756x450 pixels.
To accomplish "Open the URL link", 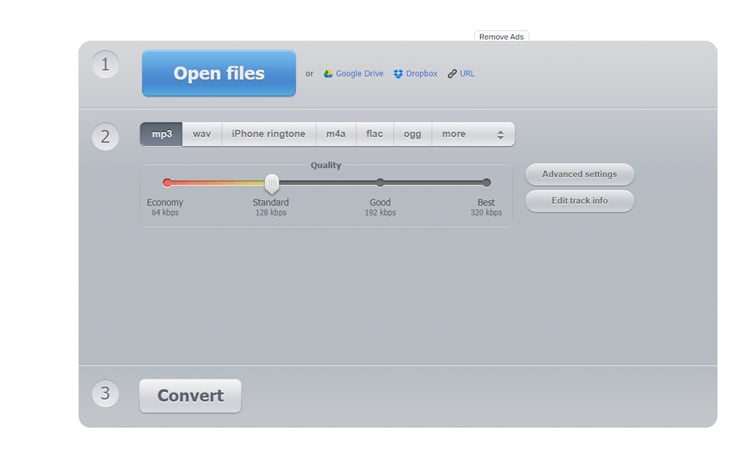I will tap(467, 74).
